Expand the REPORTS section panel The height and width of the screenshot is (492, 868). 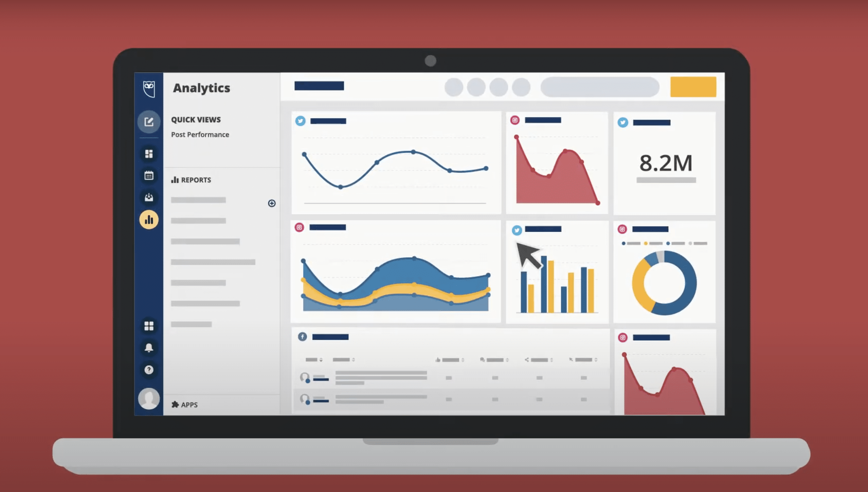point(271,204)
